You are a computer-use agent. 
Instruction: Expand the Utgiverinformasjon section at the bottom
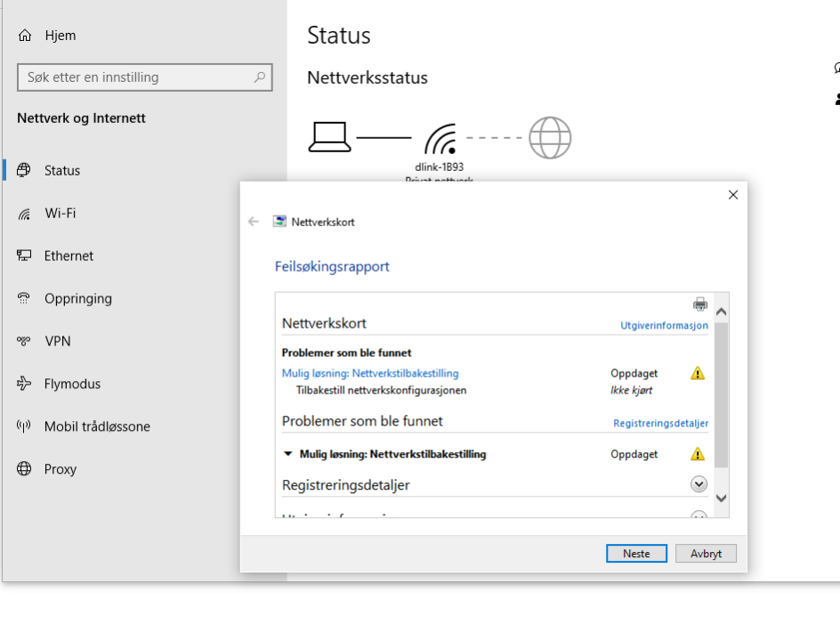pyautogui.click(x=699, y=513)
